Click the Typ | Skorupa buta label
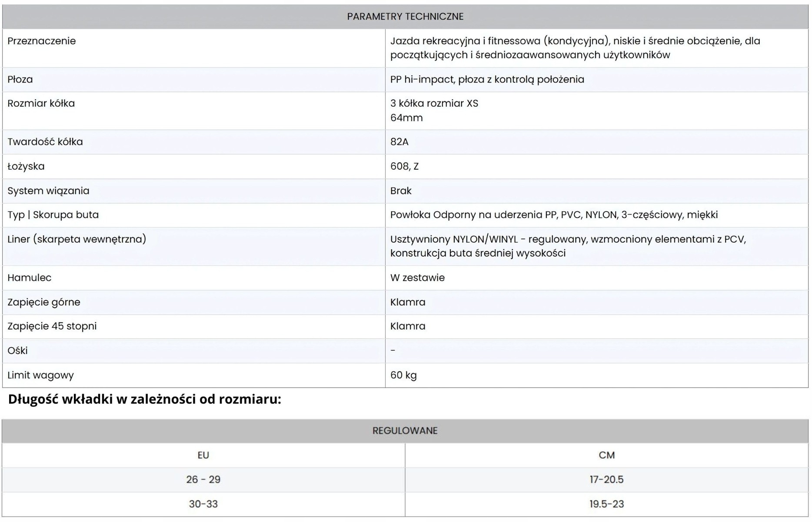The image size is (812, 522). point(53,215)
